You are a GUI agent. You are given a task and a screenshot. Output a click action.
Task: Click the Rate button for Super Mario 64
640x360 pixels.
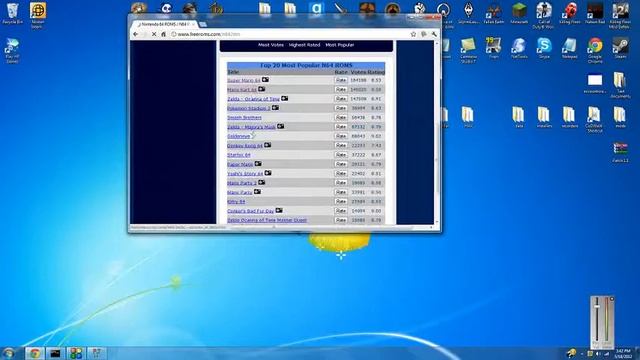pos(341,80)
